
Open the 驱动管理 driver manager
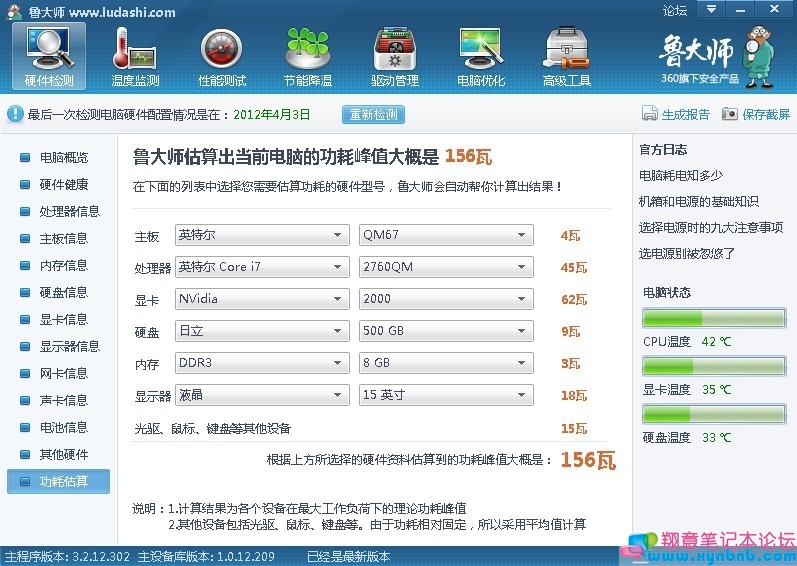[394, 56]
